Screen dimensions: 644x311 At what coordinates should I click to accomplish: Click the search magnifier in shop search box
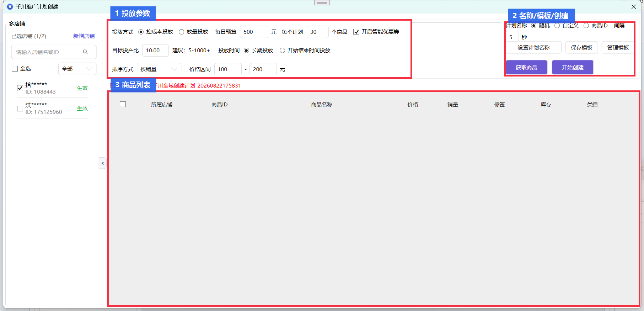pyautogui.click(x=85, y=52)
